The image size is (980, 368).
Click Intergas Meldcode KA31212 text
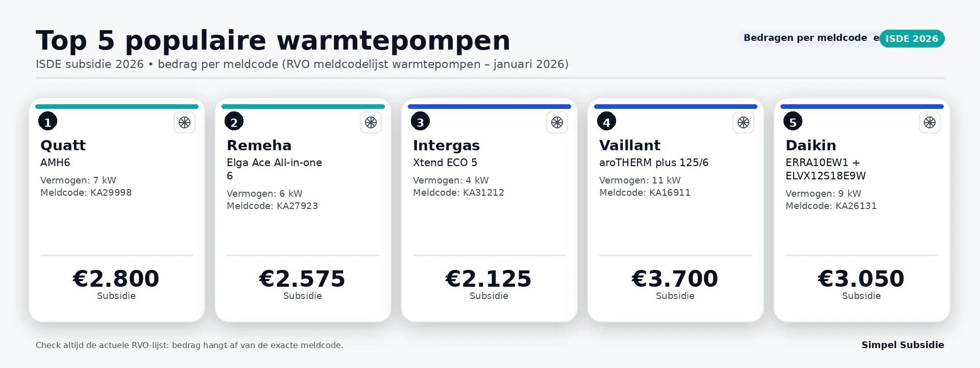[458, 193]
